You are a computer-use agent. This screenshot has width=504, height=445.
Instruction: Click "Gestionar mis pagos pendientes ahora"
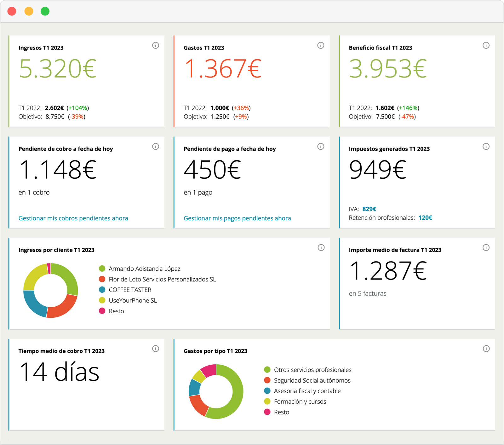click(x=237, y=218)
